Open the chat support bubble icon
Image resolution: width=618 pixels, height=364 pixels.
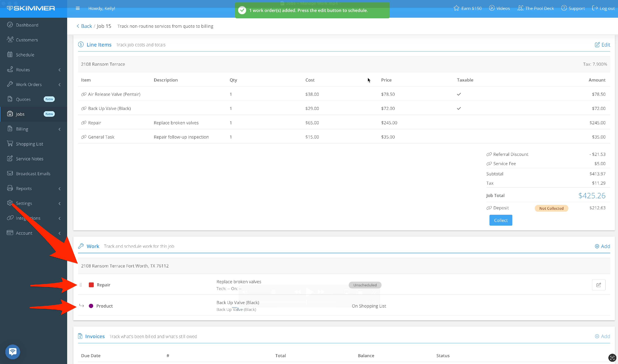[x=13, y=352]
